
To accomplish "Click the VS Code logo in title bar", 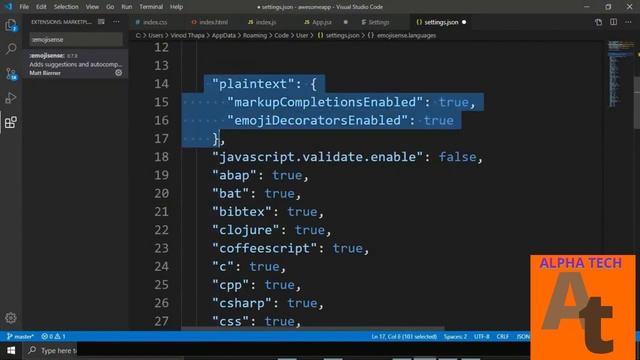I will (x=8, y=7).
